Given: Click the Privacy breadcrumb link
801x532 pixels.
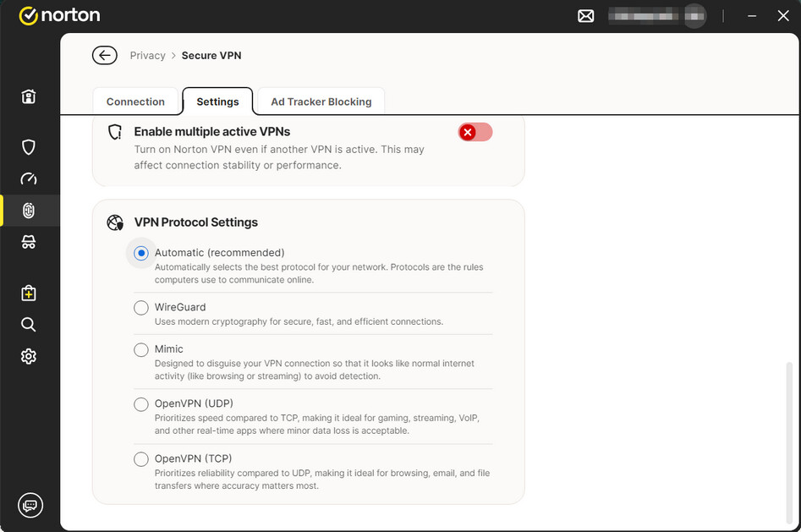Looking at the screenshot, I should [x=147, y=56].
